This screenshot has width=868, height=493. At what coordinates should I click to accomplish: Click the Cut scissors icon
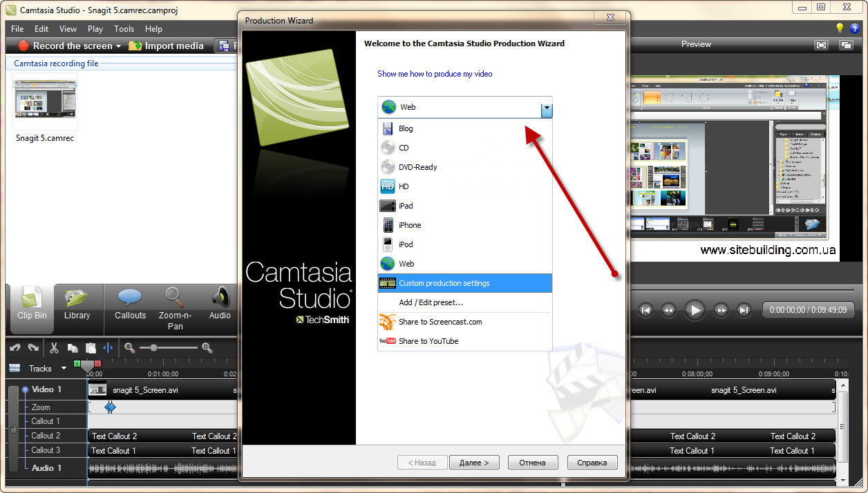pos(54,348)
